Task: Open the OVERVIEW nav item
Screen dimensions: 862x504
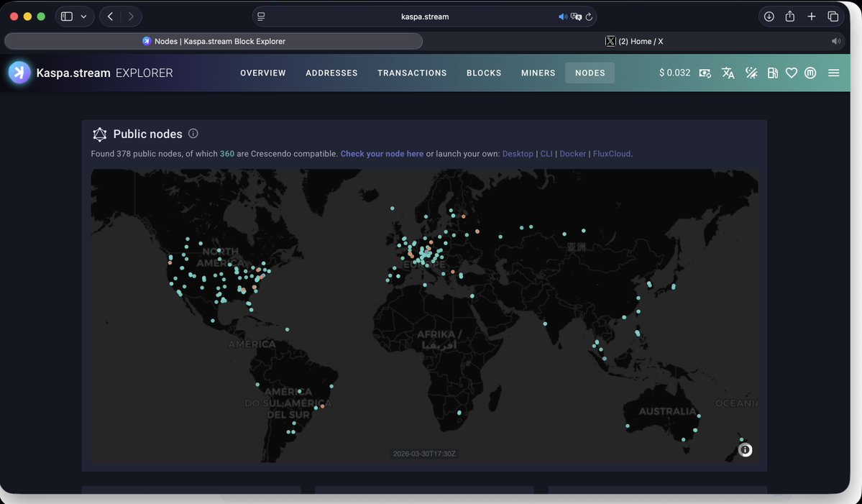Action: point(263,73)
